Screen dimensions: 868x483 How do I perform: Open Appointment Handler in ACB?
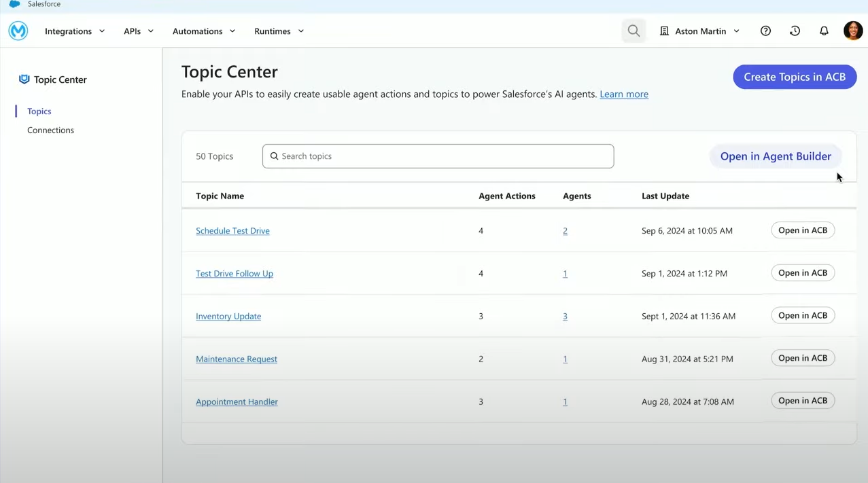tap(803, 401)
